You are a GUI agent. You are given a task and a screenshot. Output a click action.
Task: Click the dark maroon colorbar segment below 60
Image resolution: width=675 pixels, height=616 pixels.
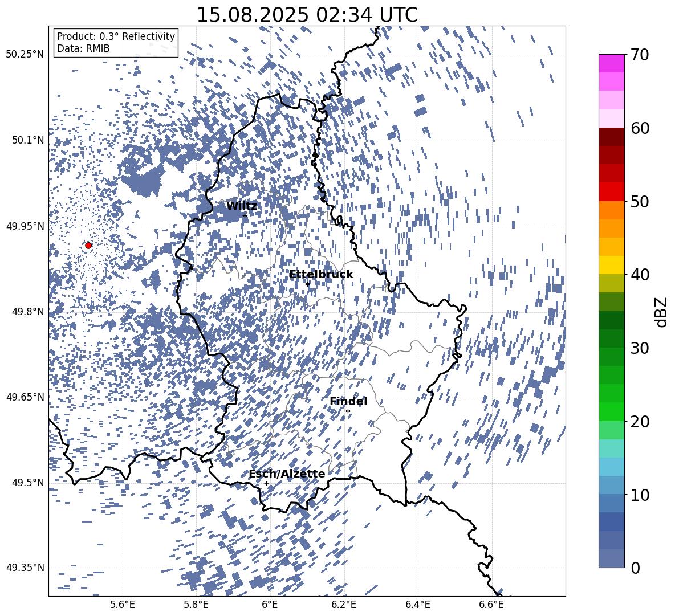tap(612, 137)
